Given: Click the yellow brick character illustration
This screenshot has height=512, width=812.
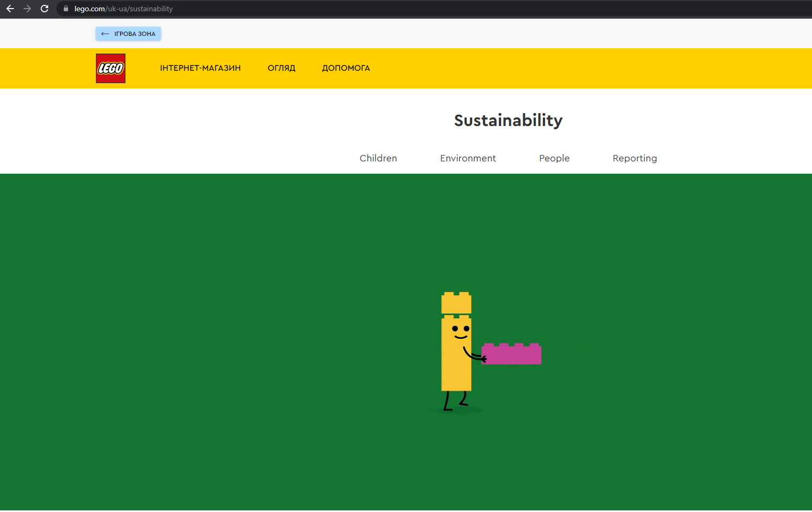Looking at the screenshot, I should click(x=456, y=352).
